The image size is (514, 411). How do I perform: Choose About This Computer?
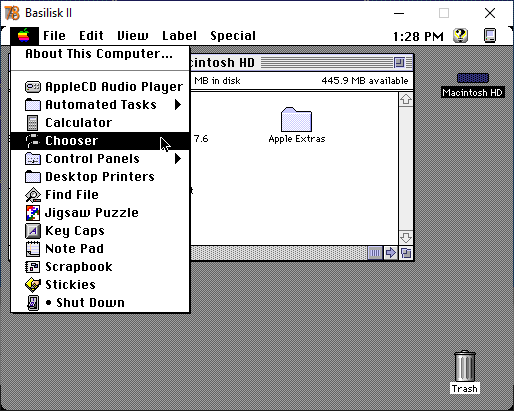click(99, 54)
